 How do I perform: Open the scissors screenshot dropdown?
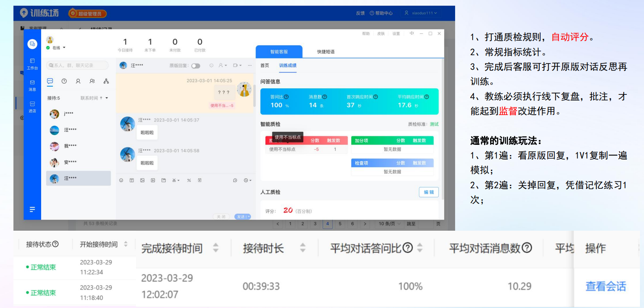[x=175, y=180]
